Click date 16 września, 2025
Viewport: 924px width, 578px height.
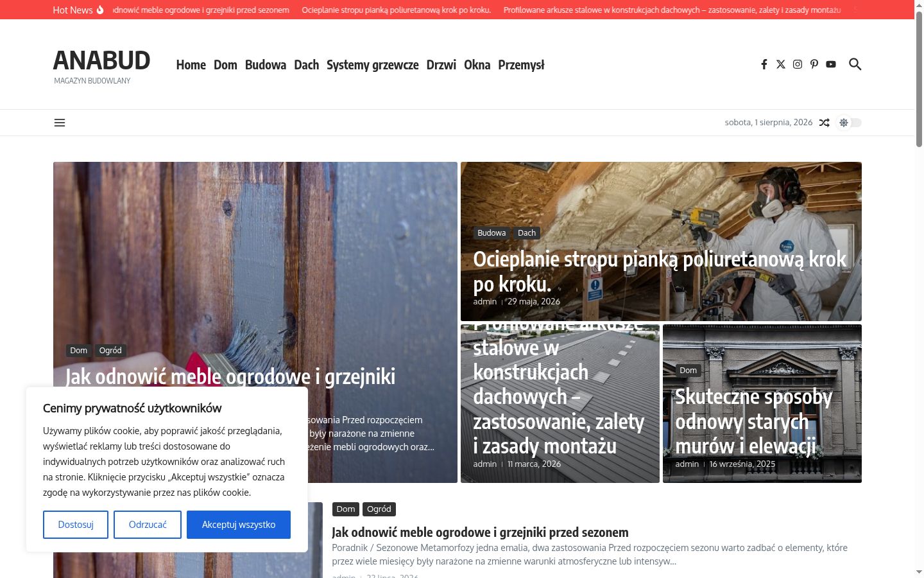pyautogui.click(x=742, y=464)
